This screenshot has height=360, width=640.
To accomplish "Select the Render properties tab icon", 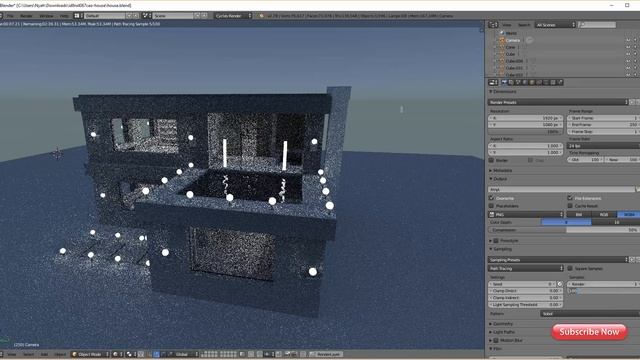I will pos(504,82).
